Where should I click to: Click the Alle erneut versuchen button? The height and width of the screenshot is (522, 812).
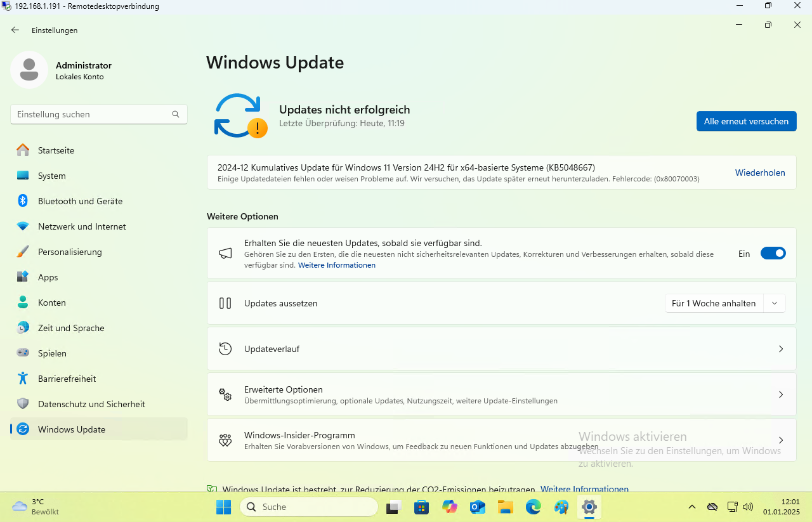[x=746, y=121]
